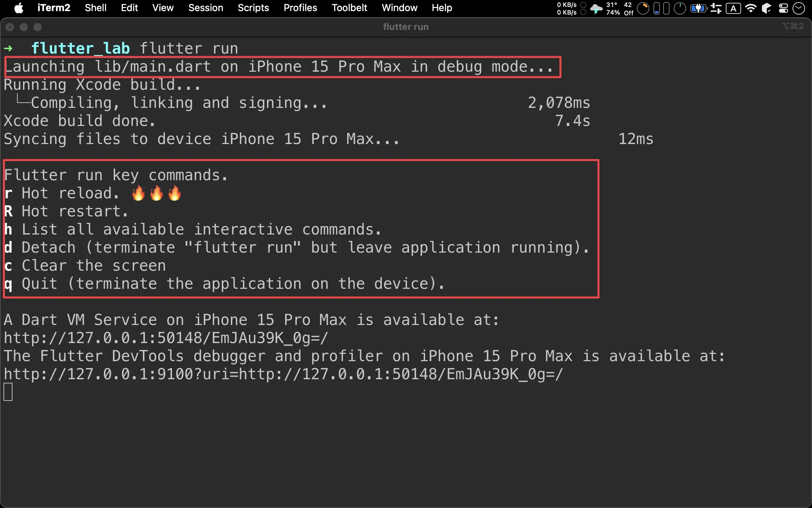Click the 'flutter run' window title

[x=406, y=27]
